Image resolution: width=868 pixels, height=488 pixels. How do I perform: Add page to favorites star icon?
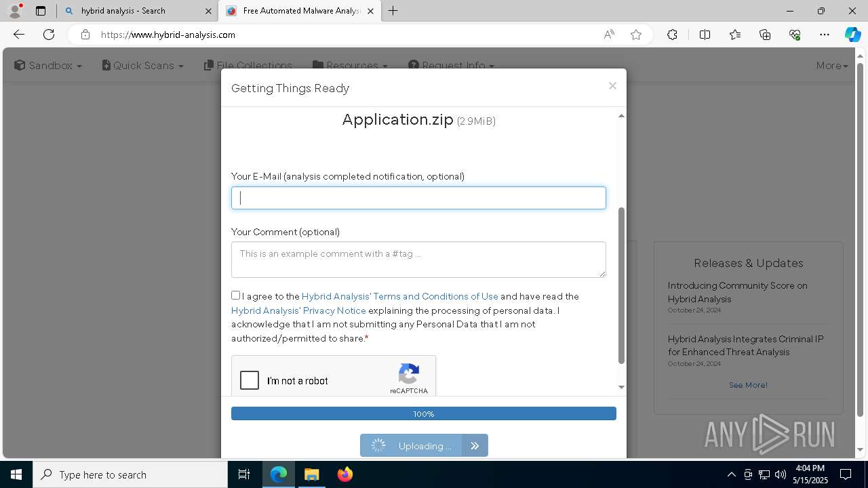click(x=636, y=35)
